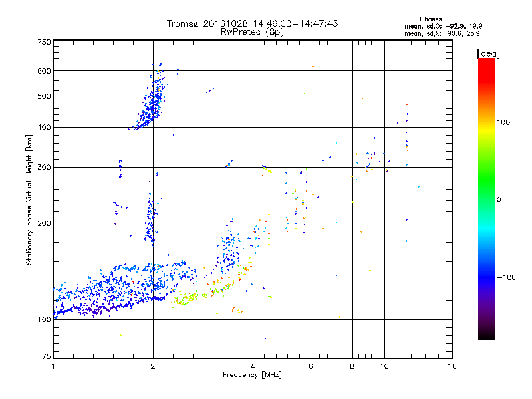The image size is (532, 399).
Task: Click the colorbar tick label '-100'
Action: click(x=506, y=277)
